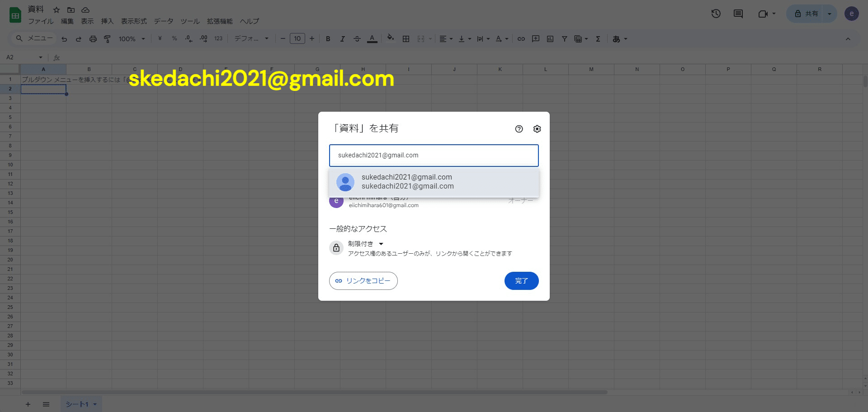Open the ファイル menu

[x=41, y=21]
